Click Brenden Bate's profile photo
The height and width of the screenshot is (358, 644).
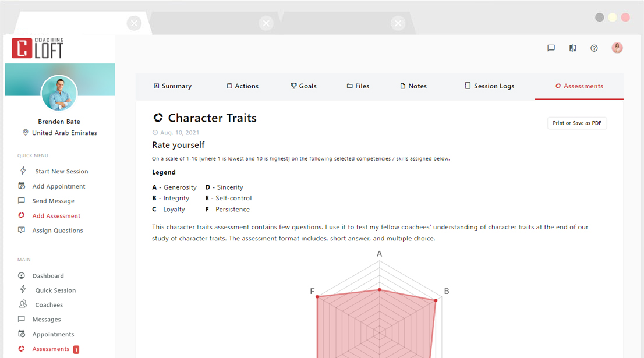(59, 93)
